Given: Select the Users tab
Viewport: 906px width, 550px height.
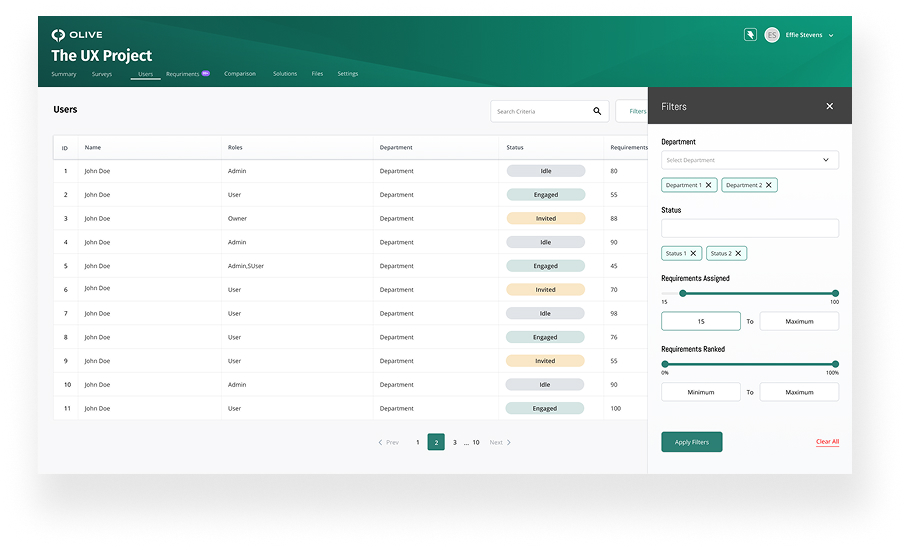Looking at the screenshot, I should 146,74.
